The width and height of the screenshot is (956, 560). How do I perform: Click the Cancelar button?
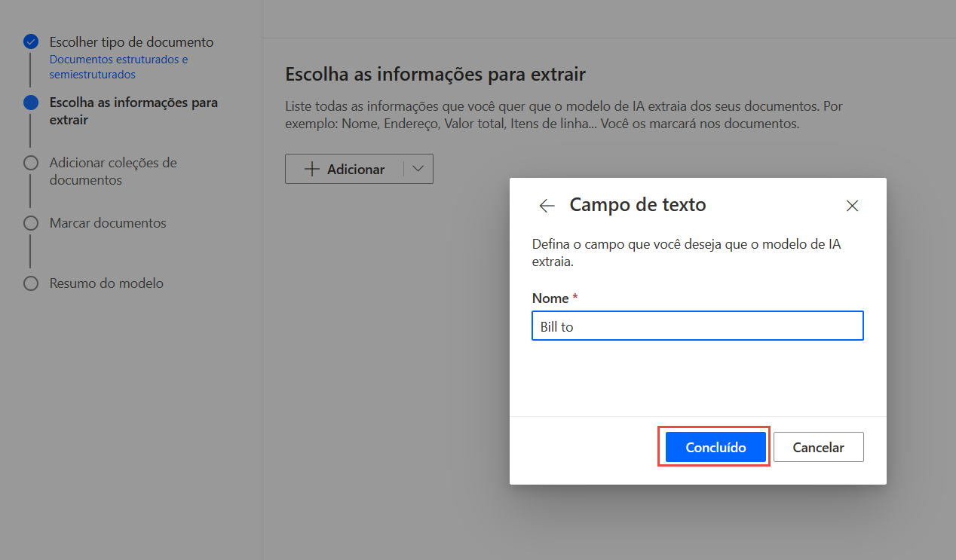[818, 448]
